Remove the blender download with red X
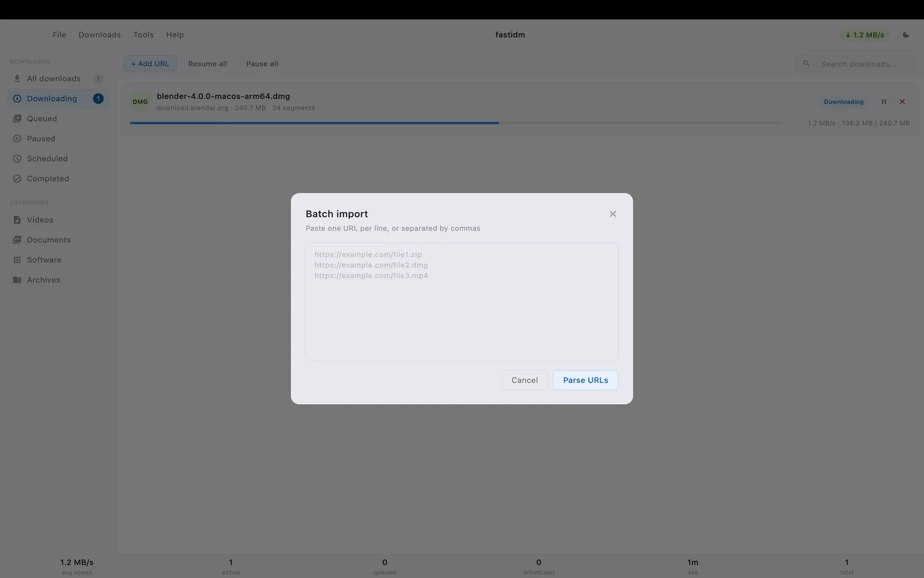Viewport: 924px width, 578px height. point(902,102)
